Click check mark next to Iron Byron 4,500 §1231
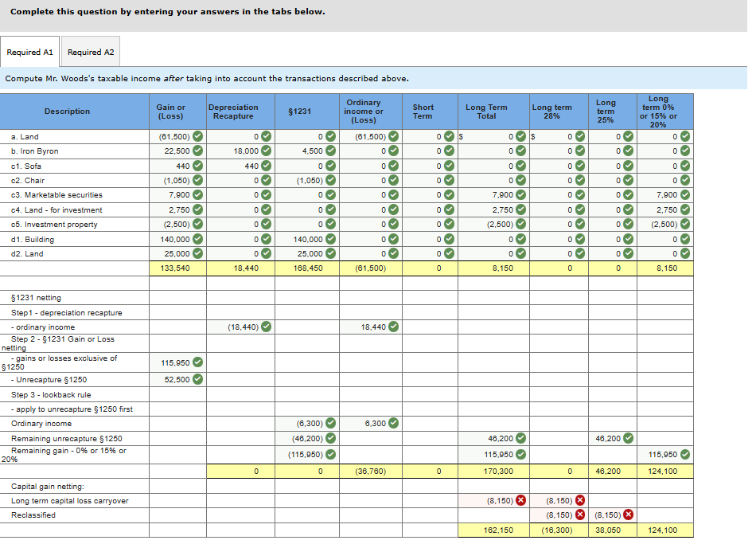Image resolution: width=756 pixels, height=544 pixels. point(330,151)
